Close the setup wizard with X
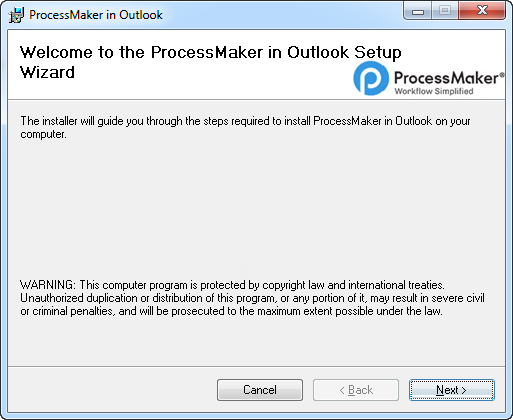Screen dimensions: 513x420 pos(482,11)
